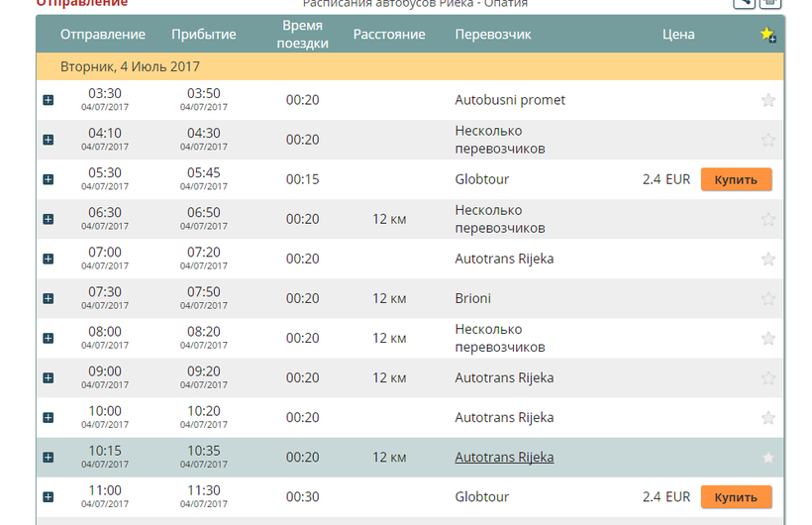This screenshot has width=812, height=525.
Task: Click the star on the 04:10 row
Action: 768,140
